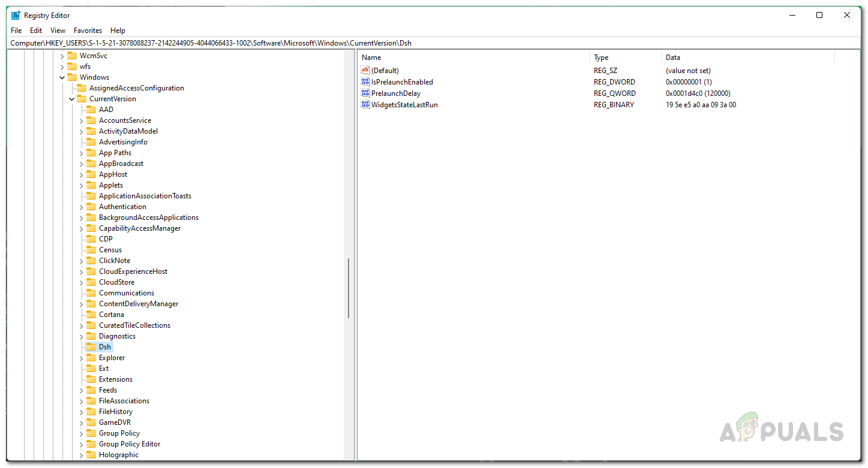The width and height of the screenshot is (868, 468).
Task: Click the folder icon beside CurrentVersion
Action: (82, 99)
